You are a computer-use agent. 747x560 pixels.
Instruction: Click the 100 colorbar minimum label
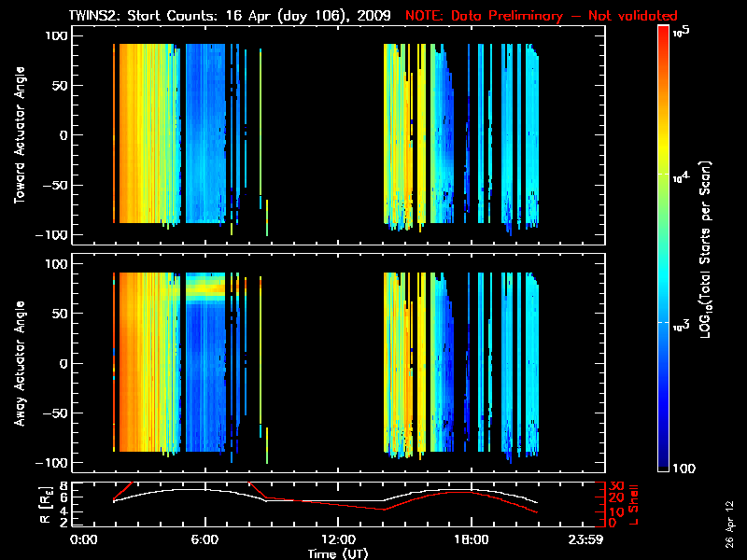684,468
